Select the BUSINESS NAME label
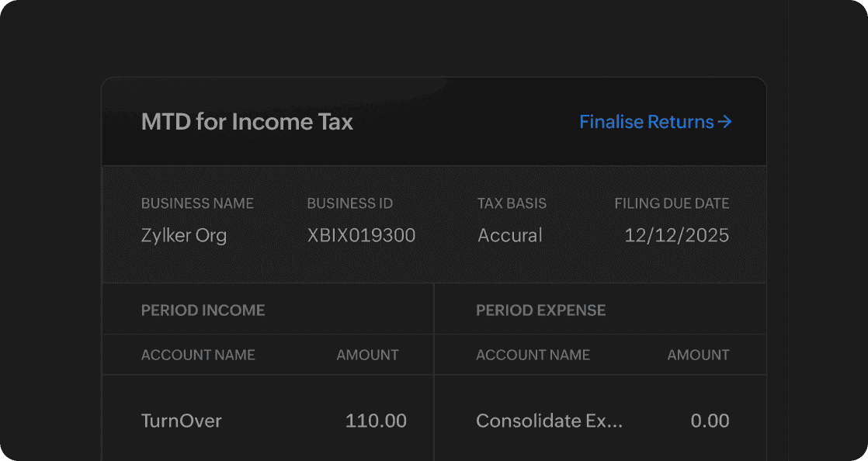The width and height of the screenshot is (868, 461). click(197, 203)
